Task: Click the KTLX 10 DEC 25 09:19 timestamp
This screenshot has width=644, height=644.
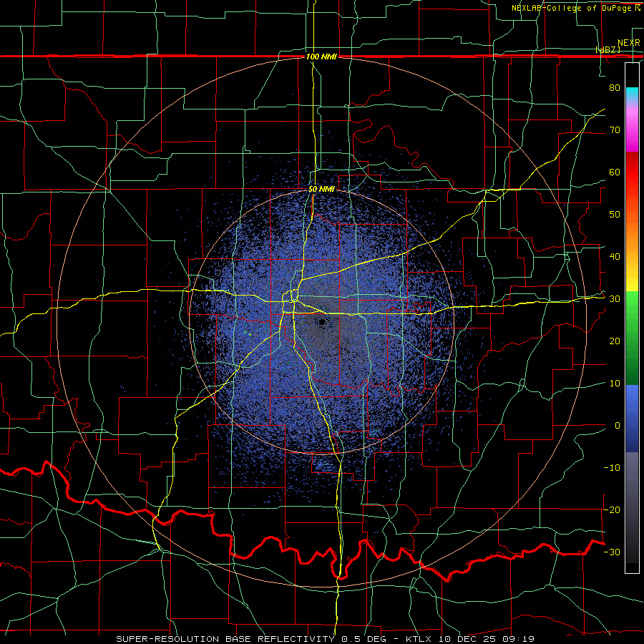Action: (x=470, y=639)
